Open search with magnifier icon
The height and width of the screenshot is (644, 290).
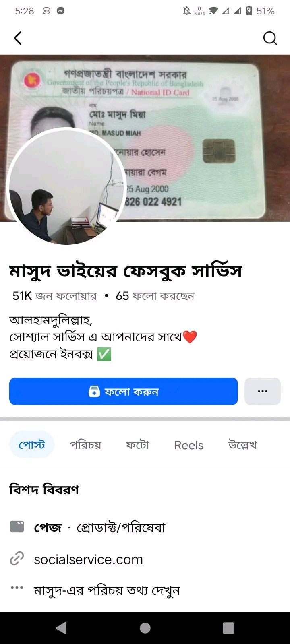pyautogui.click(x=270, y=38)
